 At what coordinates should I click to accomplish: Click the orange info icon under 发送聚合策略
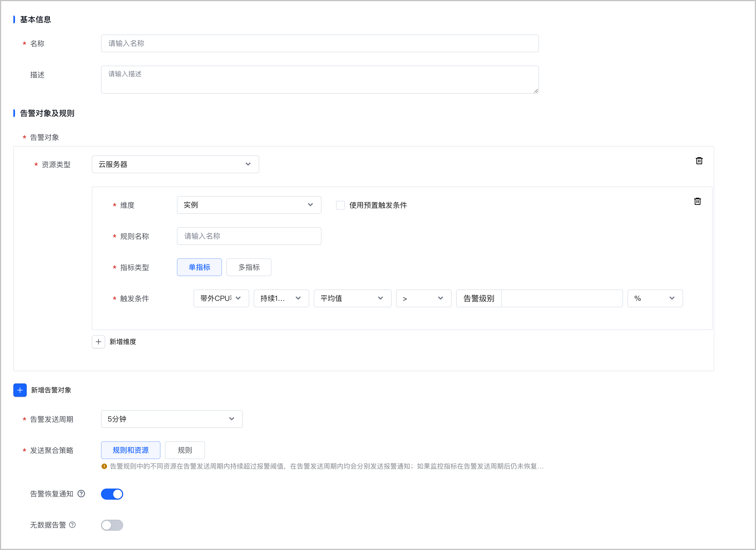point(104,466)
